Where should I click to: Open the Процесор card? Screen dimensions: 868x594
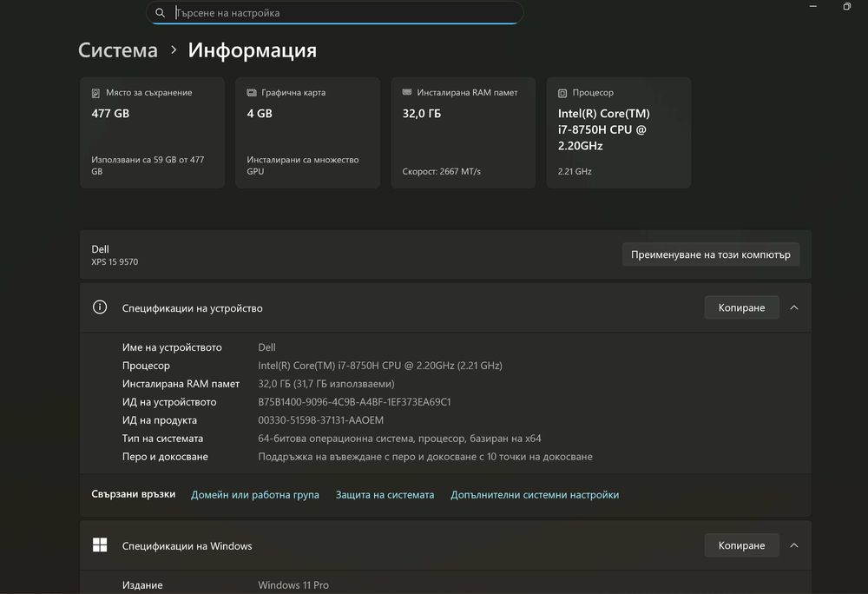click(619, 133)
